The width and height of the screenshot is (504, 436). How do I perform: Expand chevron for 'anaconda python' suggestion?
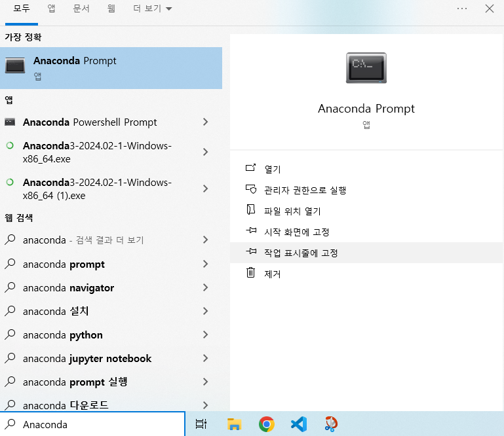[x=205, y=335]
